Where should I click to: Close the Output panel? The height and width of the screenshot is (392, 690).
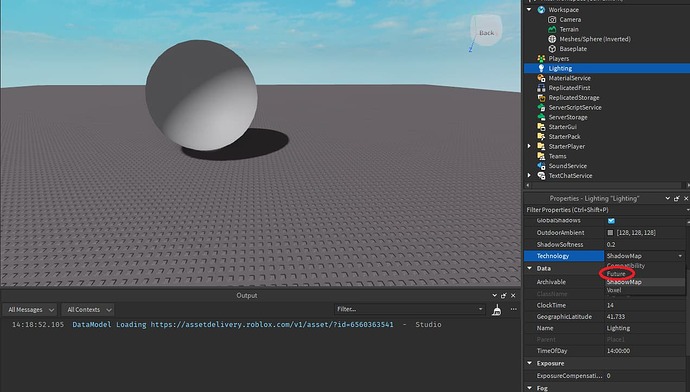(513, 296)
